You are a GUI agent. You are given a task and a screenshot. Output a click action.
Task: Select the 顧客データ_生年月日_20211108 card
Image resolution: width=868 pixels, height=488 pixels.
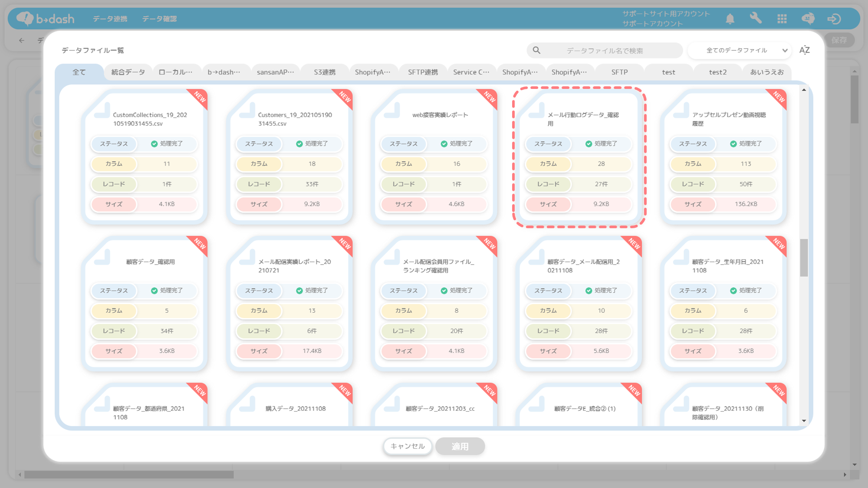click(x=724, y=304)
